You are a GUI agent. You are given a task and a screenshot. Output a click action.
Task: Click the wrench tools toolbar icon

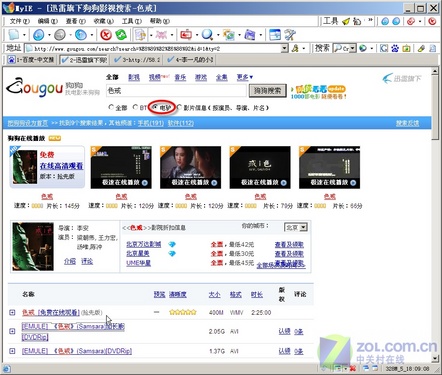pyautogui.click(x=290, y=34)
